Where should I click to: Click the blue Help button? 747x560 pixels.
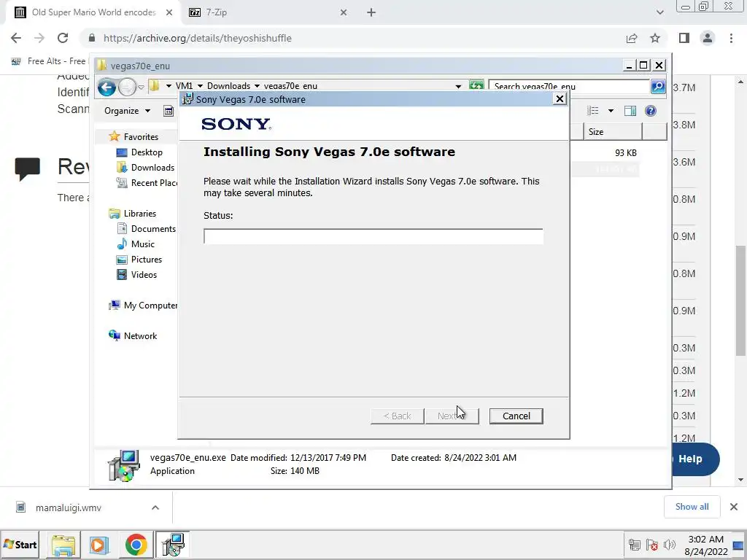pyautogui.click(x=695, y=459)
